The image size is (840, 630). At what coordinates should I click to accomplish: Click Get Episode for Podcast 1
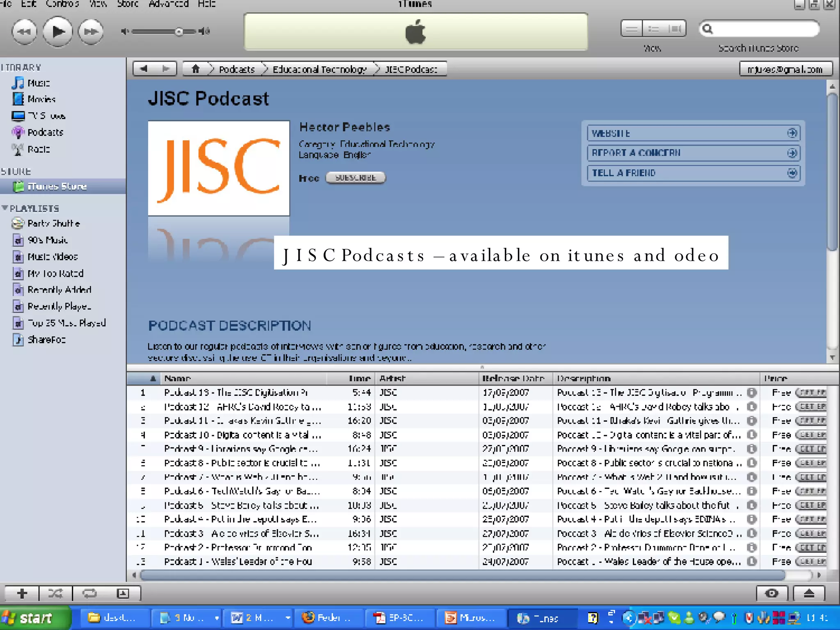pos(811,562)
